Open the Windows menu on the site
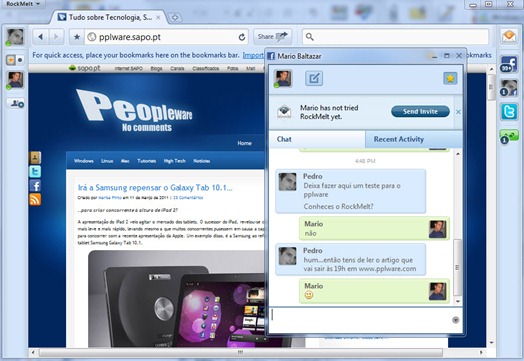Screen dimensions: 524x361 [x=84, y=161]
